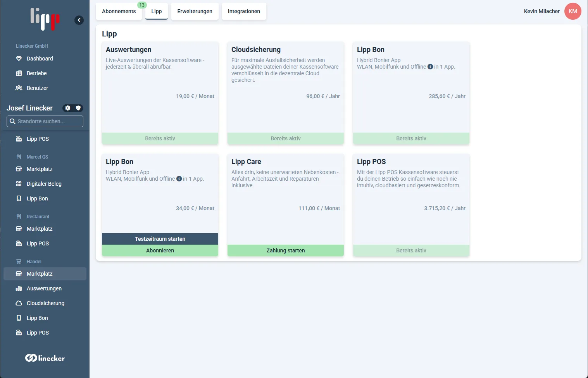Click the Marcel QS section label

[x=38, y=157]
